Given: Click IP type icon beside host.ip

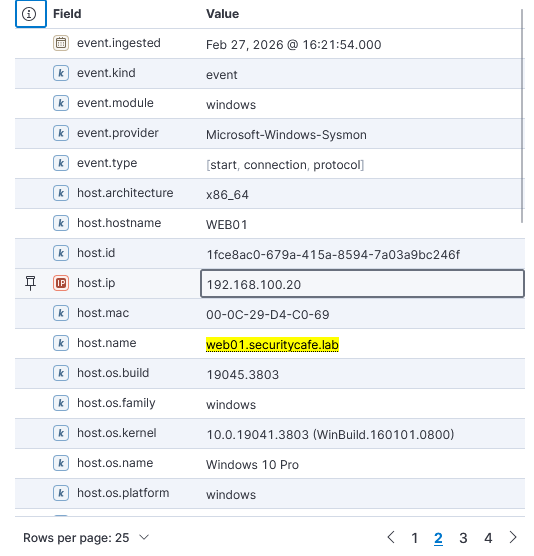Looking at the screenshot, I should pyautogui.click(x=61, y=283).
